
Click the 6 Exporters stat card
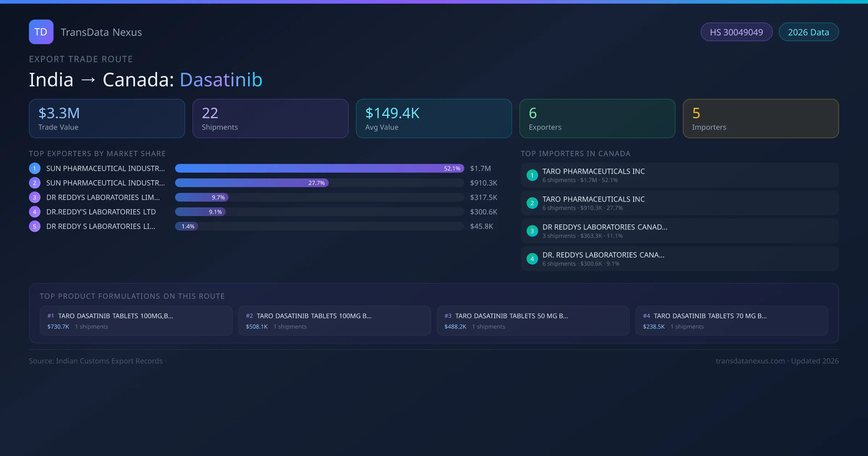pyautogui.click(x=597, y=119)
